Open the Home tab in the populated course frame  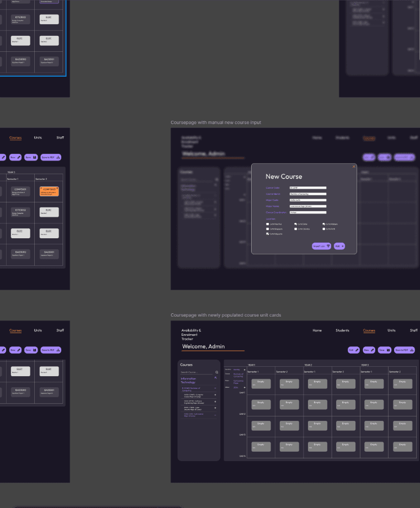pos(317,330)
